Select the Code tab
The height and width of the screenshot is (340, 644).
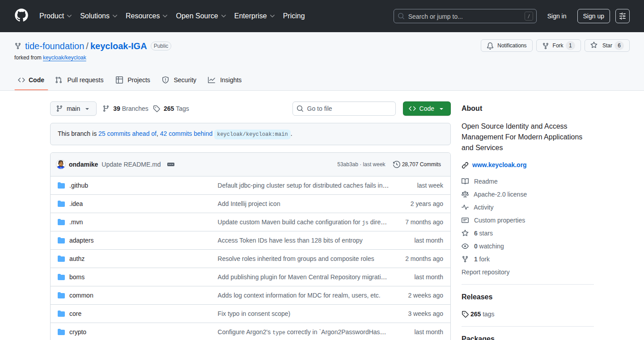pos(31,80)
